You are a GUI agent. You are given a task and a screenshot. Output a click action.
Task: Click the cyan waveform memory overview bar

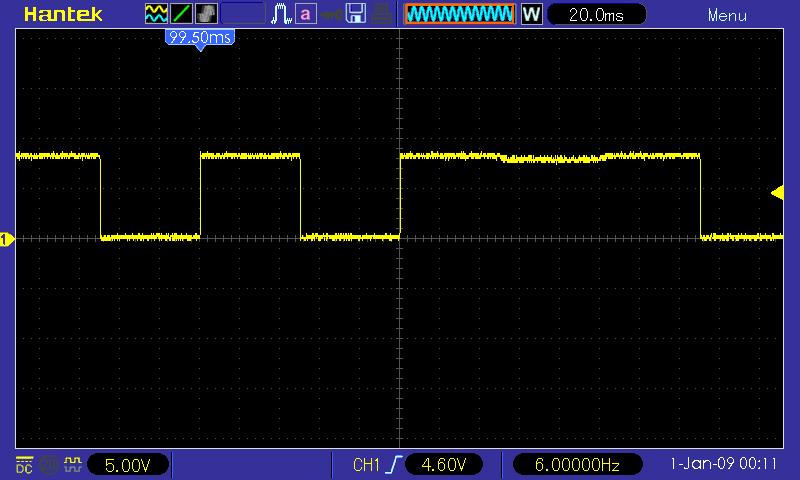tap(460, 14)
